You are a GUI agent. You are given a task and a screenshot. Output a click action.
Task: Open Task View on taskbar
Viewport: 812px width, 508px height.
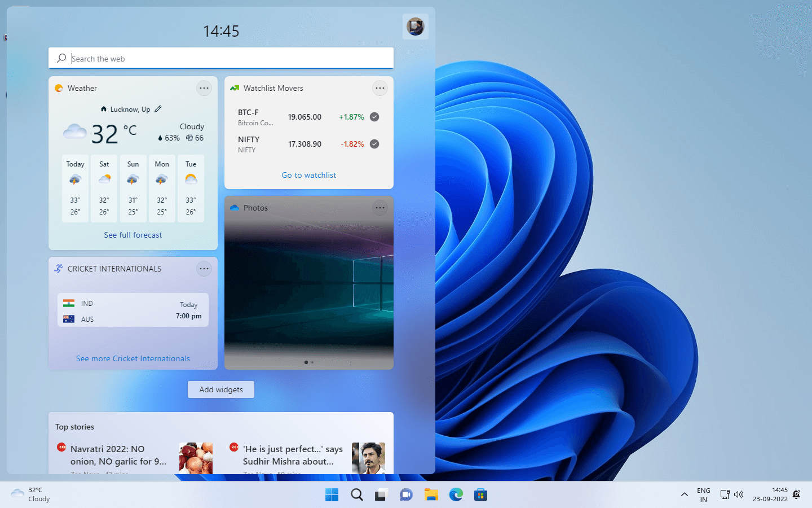point(381,495)
